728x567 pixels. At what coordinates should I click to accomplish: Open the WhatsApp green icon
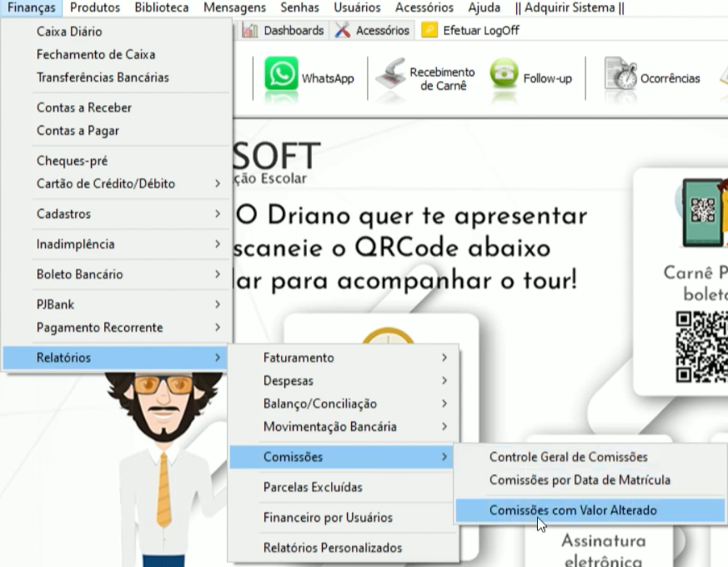pyautogui.click(x=281, y=73)
